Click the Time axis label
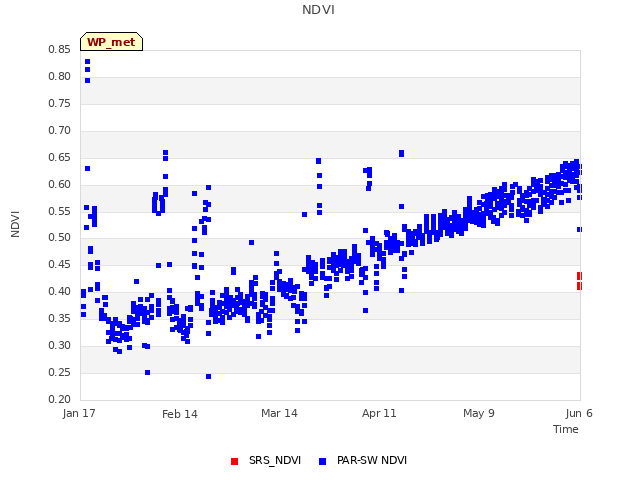Viewport: 640px width, 480px height. point(565,429)
